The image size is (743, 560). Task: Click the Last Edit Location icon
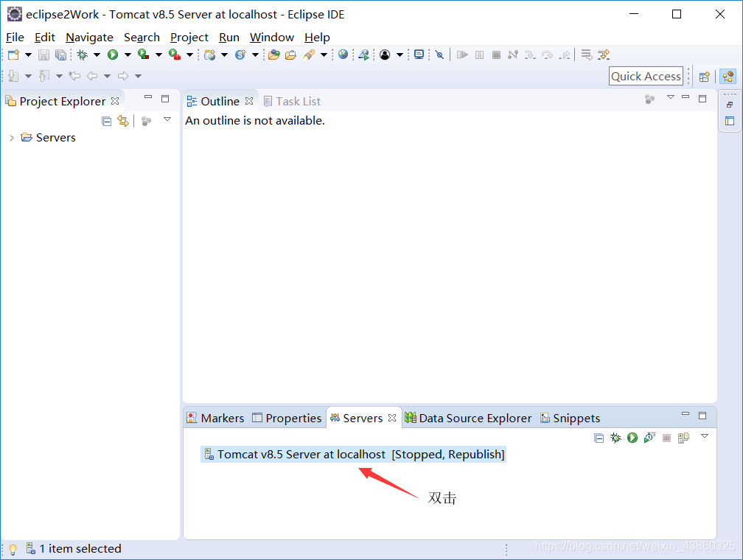(74, 76)
